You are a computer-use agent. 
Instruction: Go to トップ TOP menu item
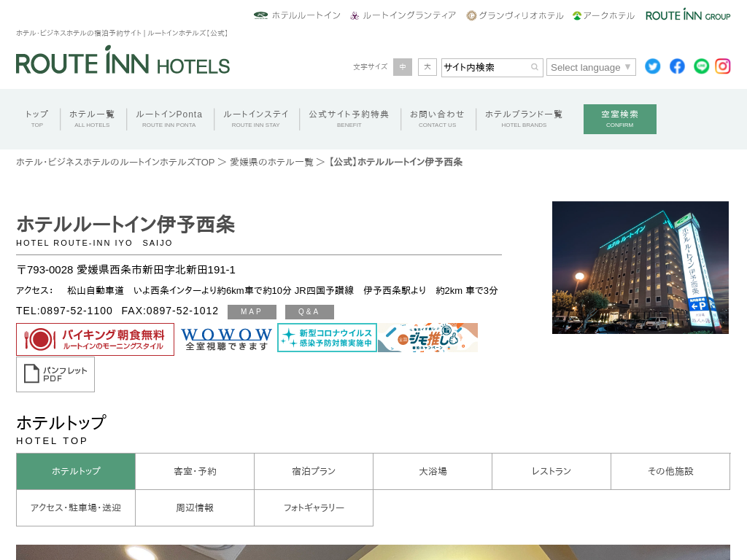tap(37, 119)
